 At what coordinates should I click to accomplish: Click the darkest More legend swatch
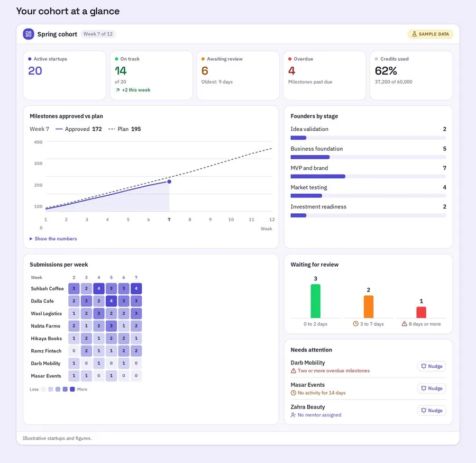click(72, 389)
